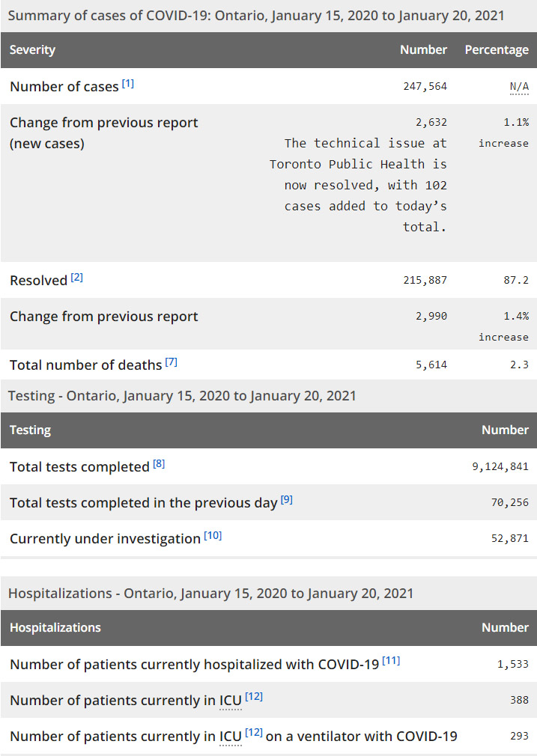Click the ICU abbreviation in the ICU-only row
This screenshot has height=756, width=537.
click(x=230, y=701)
